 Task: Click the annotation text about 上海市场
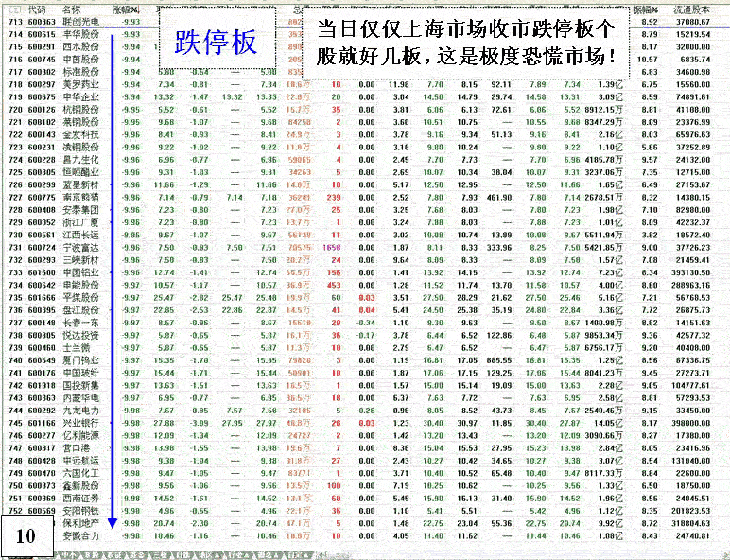[467, 46]
